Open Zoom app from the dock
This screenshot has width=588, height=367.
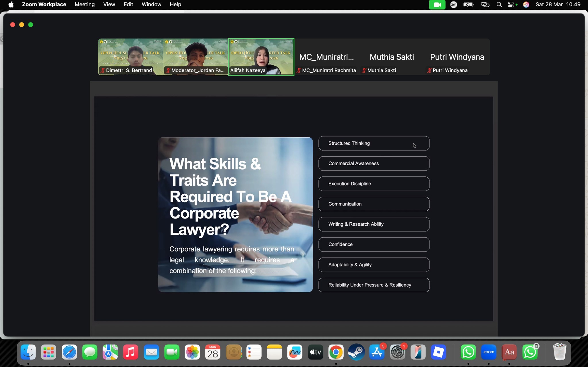489,352
